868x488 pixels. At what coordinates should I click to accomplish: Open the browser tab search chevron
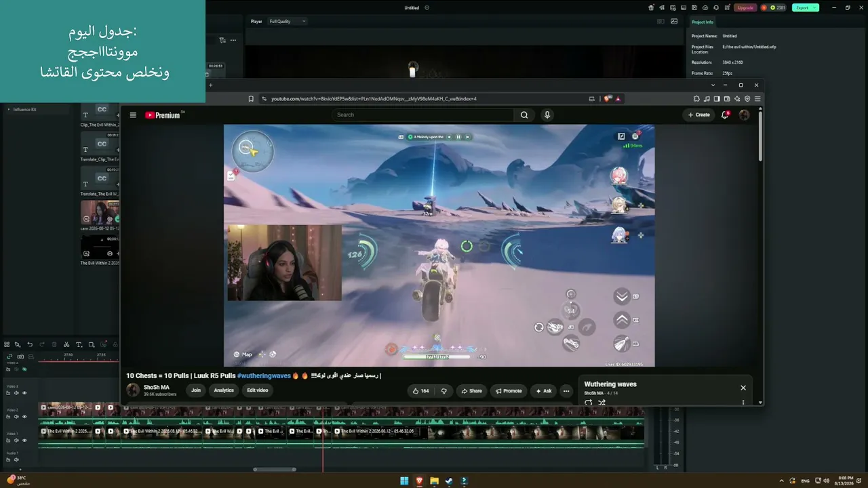(x=713, y=85)
